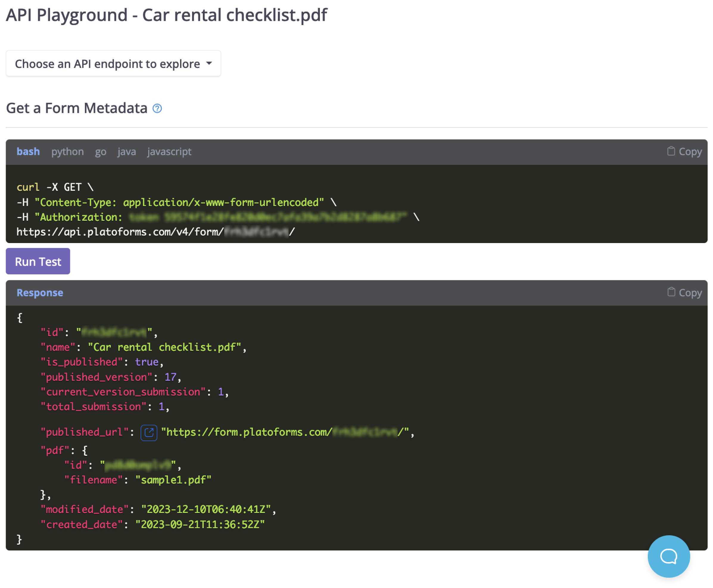Copy the curl code snippet text
The image size is (713, 588).
click(690, 151)
